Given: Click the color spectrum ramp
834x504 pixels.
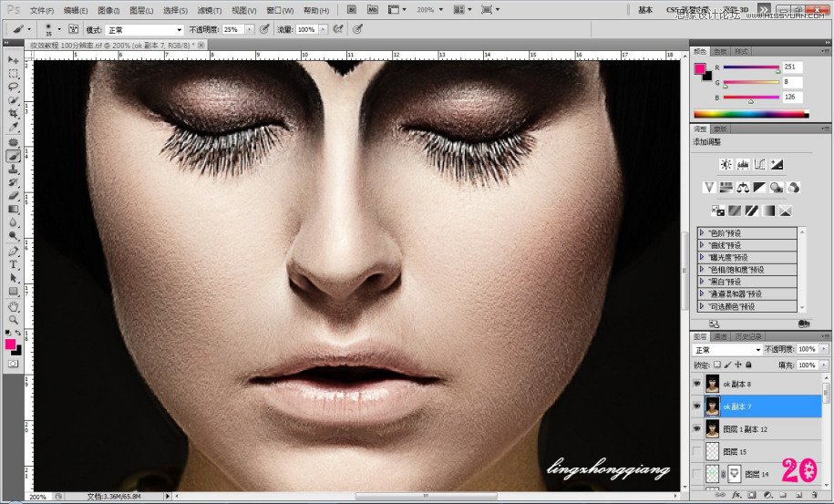Looking at the screenshot, I should pos(751,113).
